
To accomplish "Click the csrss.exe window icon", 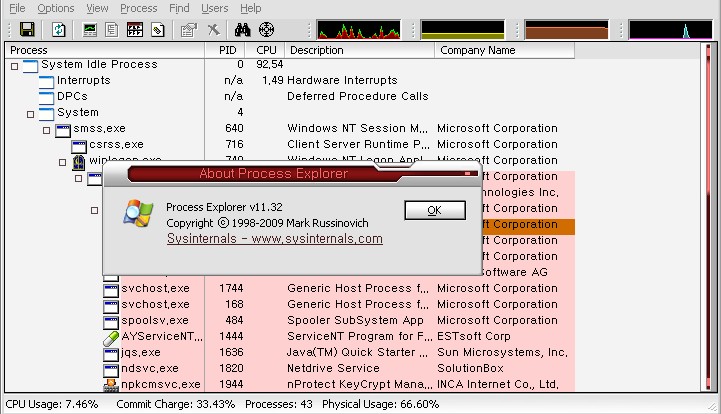I will tap(79, 146).
